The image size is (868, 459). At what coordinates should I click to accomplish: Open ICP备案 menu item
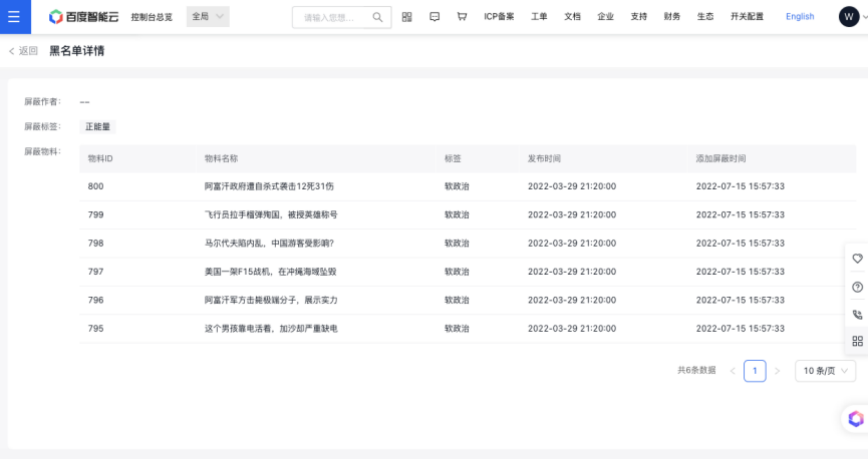click(499, 16)
